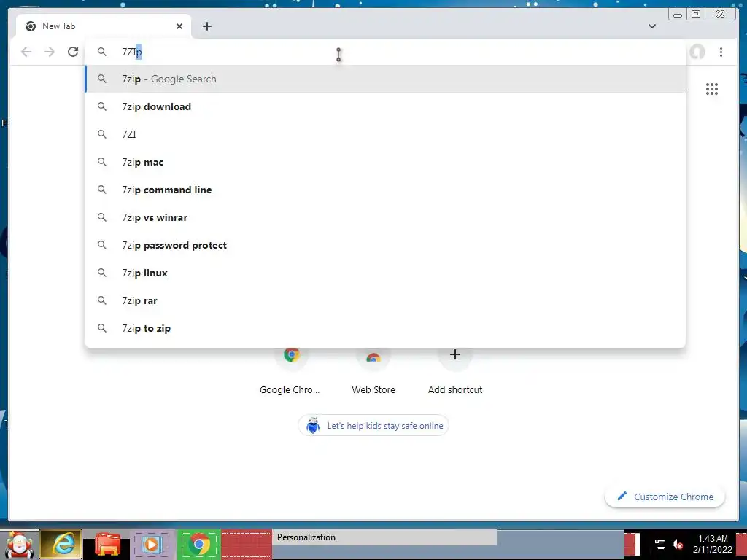Go back with the back arrow
The height and width of the screenshot is (560, 747).
26,52
